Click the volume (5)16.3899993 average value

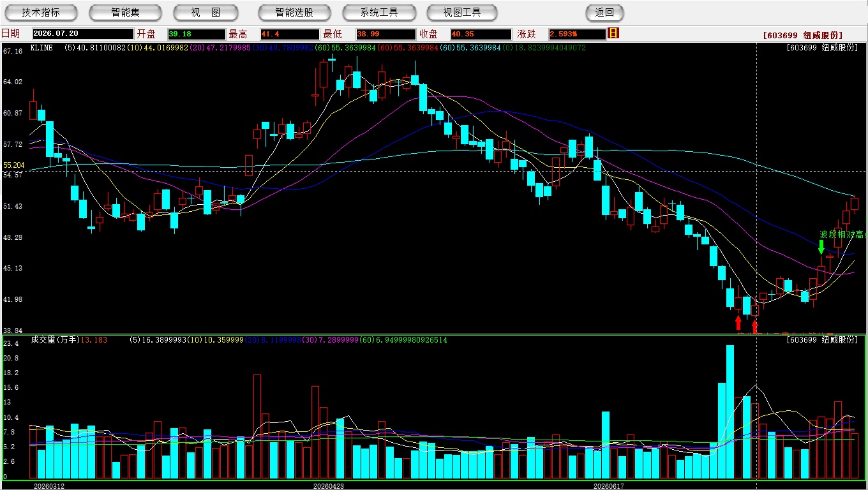coord(160,340)
